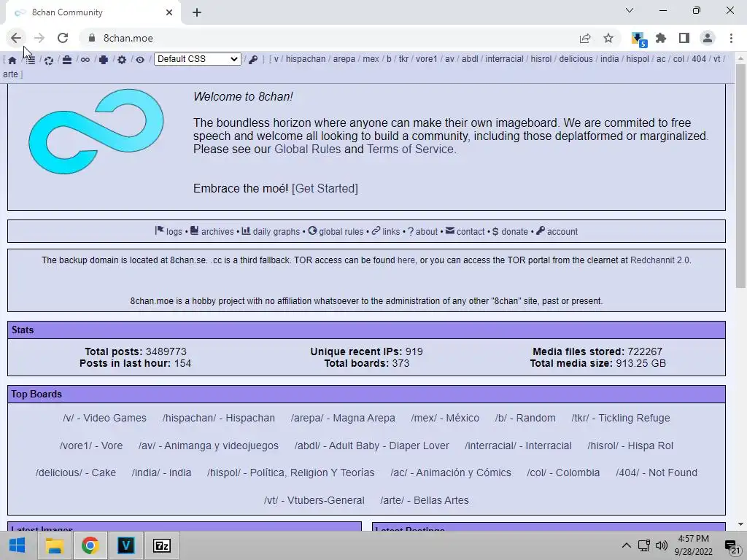
Task: Click the 8chan infinity logo image
Action: [96, 131]
